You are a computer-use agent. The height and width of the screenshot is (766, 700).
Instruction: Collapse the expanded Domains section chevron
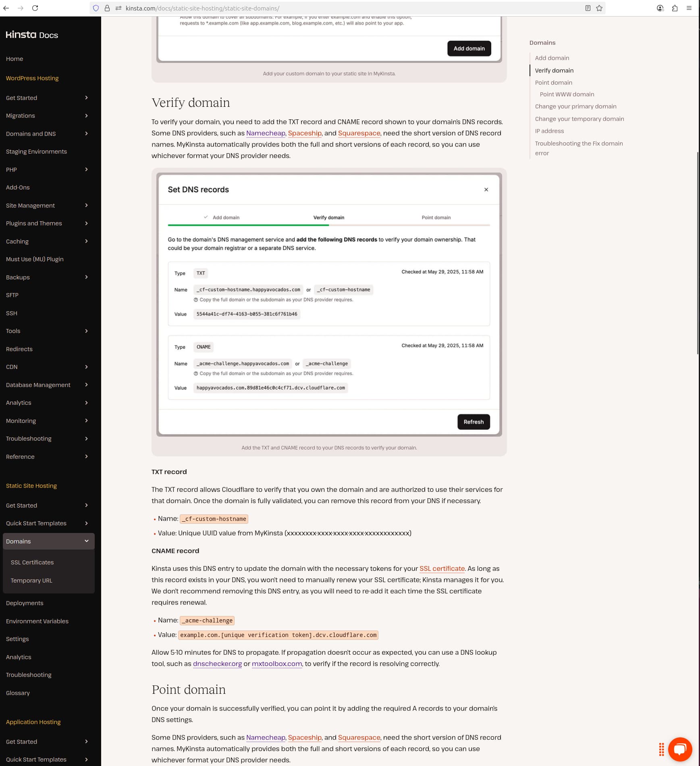click(86, 541)
